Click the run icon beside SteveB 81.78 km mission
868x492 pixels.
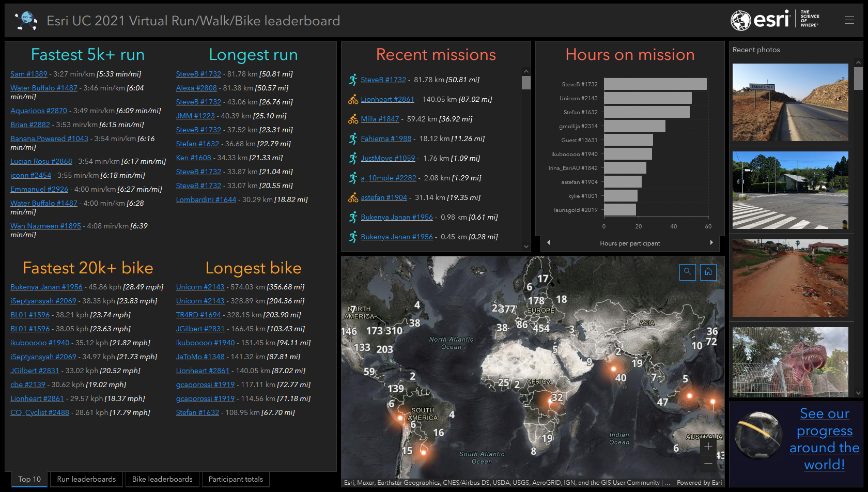coord(353,80)
